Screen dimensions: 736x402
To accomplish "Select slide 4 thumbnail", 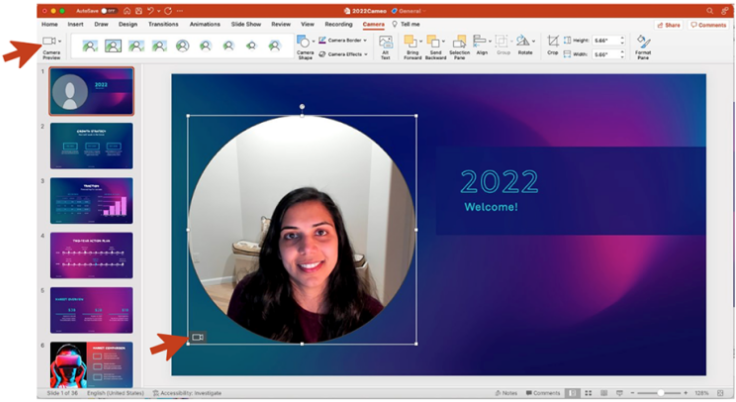I will (92, 255).
